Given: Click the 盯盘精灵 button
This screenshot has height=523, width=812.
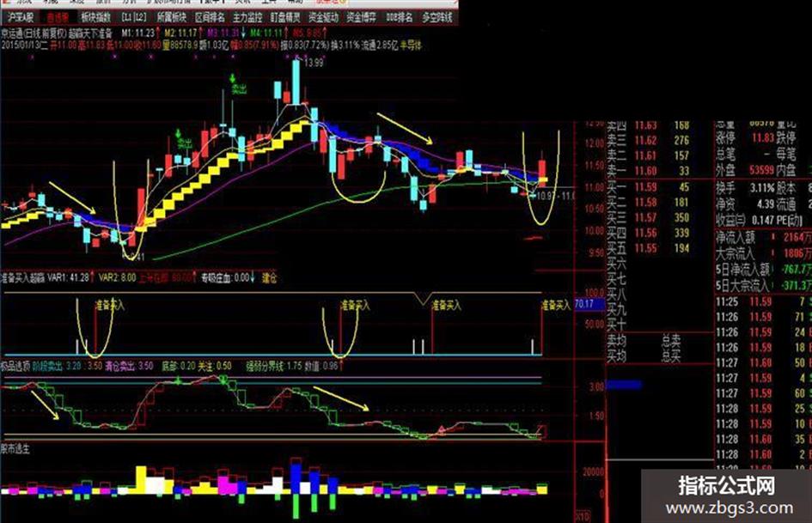Looking at the screenshot, I should [285, 17].
